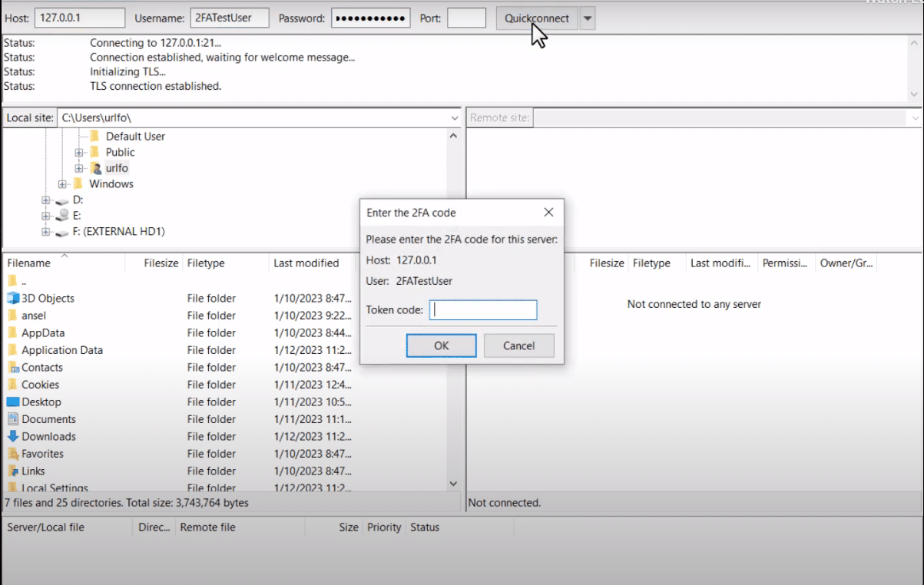
Task: Cancel the 2FA code dialog
Action: 519,345
